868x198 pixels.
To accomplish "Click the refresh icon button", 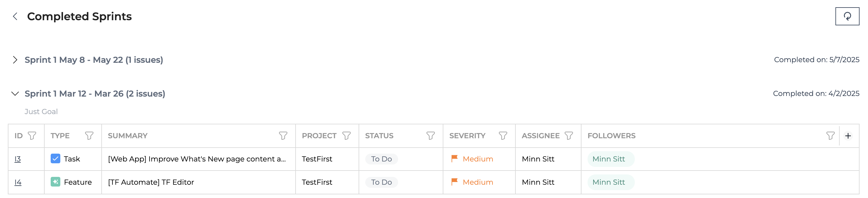I will [x=847, y=16].
